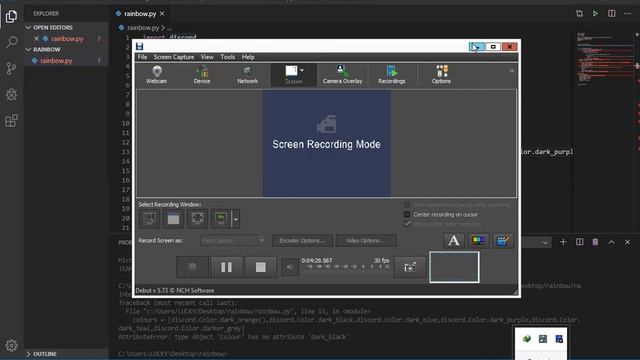Open VS Code Run and Debug view
This screenshot has width=640, height=360.
[11, 94]
